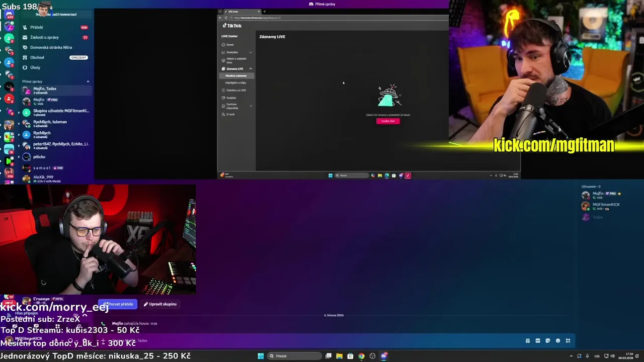Image resolution: width=644 pixels, height=362 pixels.
Task: Open Discord from taskbar
Action: 384,356
